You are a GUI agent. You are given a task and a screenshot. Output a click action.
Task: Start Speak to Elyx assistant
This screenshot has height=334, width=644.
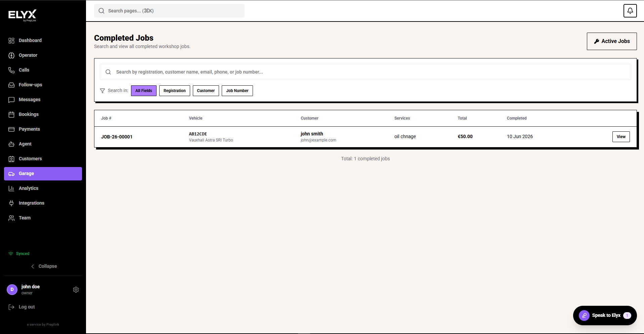(x=605, y=315)
